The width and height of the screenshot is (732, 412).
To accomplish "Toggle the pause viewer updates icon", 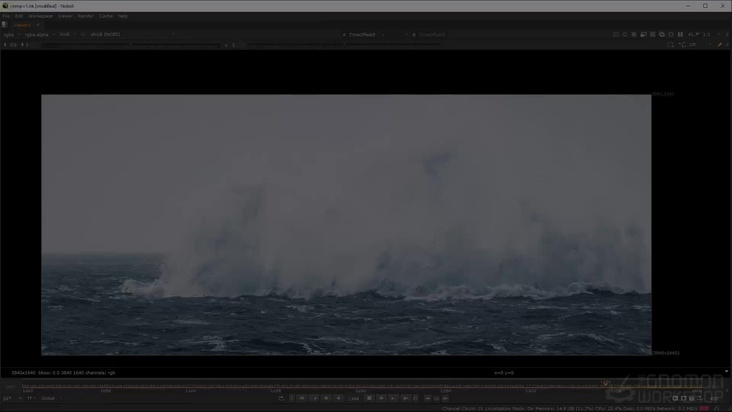I will pos(681,34).
